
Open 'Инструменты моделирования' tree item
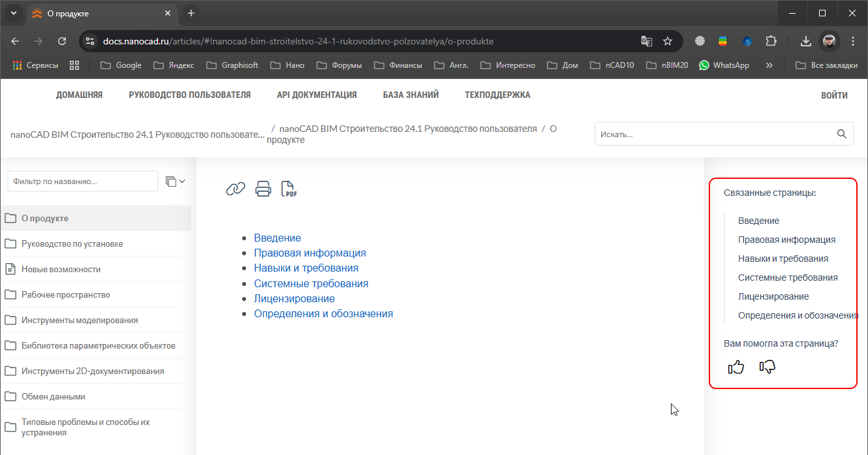(x=95, y=320)
